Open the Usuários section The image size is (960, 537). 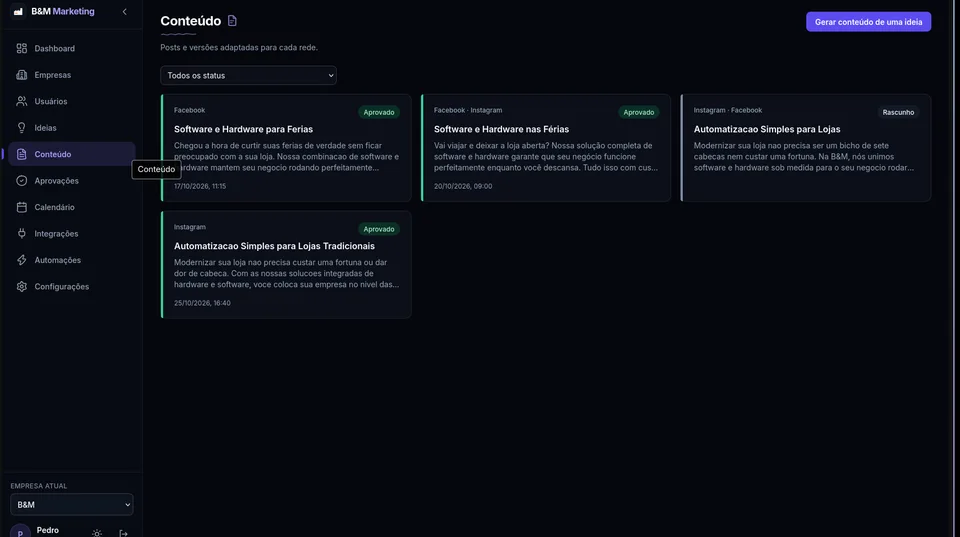tap(72, 101)
